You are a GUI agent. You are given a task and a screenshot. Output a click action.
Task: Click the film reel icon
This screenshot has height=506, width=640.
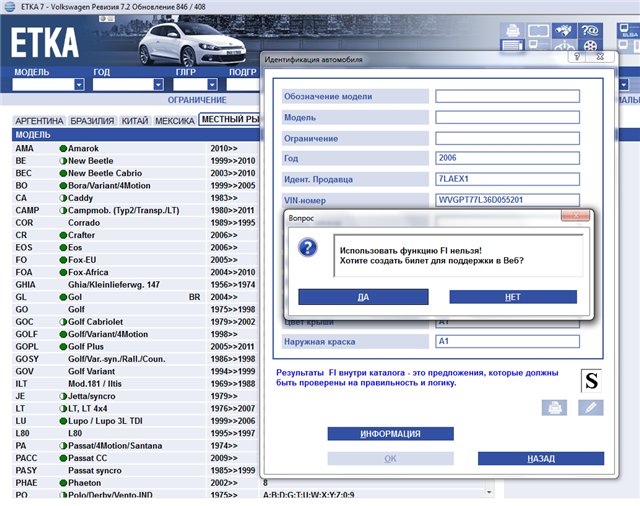pos(589,46)
